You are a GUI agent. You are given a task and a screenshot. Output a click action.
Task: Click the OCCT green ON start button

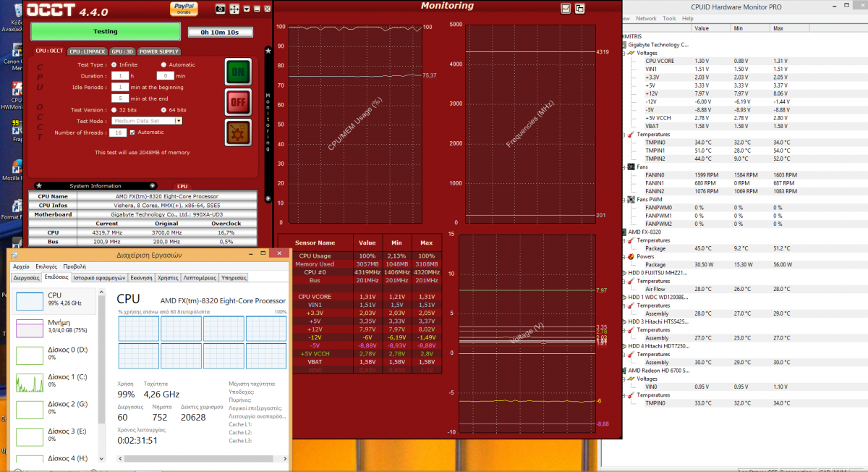(x=238, y=72)
